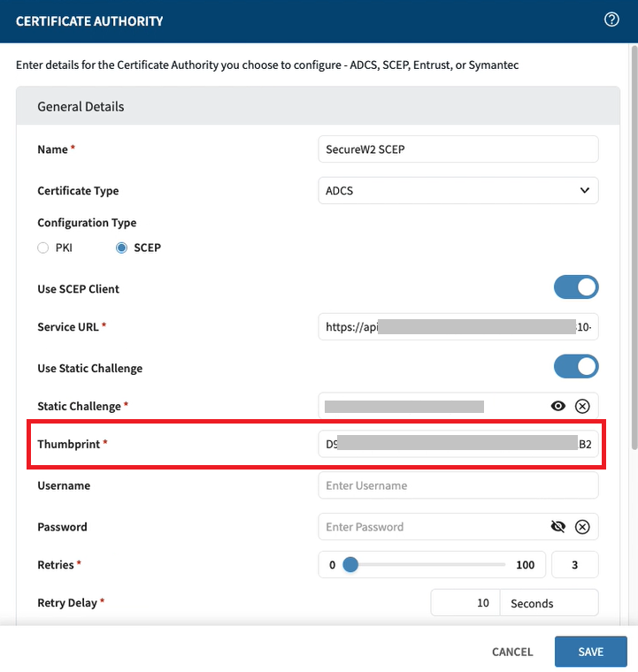Clear the Password field with X icon
638x672 pixels.
pyautogui.click(x=582, y=527)
